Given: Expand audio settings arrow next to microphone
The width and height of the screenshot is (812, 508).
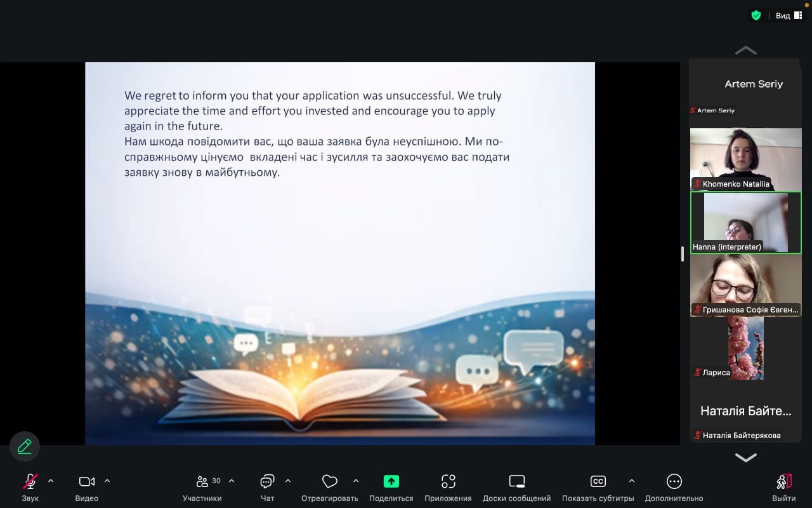Looking at the screenshot, I should 51,481.
